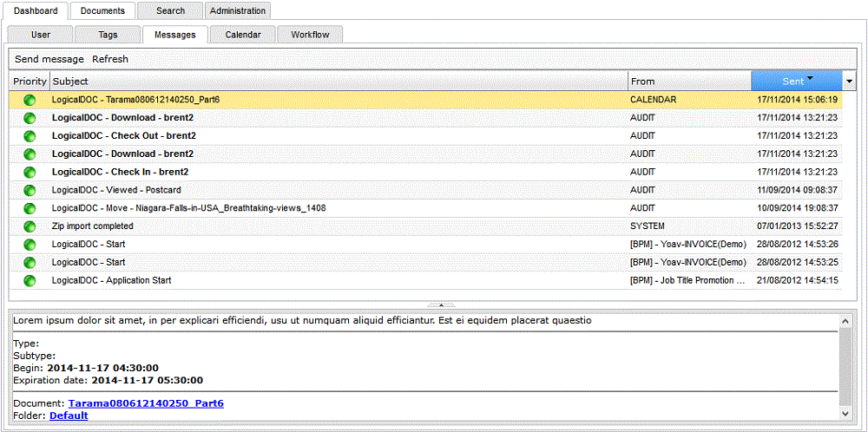Click green priority icon for Tarama080612140250_Part6 message
The height and width of the screenshot is (432, 868).
[x=30, y=100]
